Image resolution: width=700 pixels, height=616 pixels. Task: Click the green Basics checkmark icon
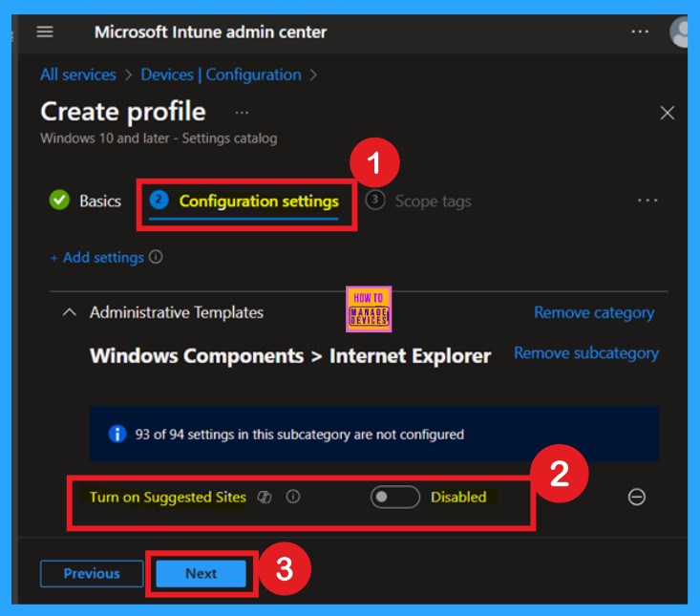[x=59, y=200]
